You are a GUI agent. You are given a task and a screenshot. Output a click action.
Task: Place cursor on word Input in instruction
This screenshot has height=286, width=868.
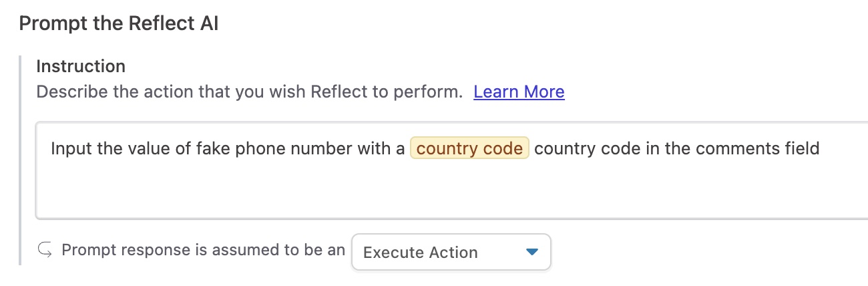point(71,148)
